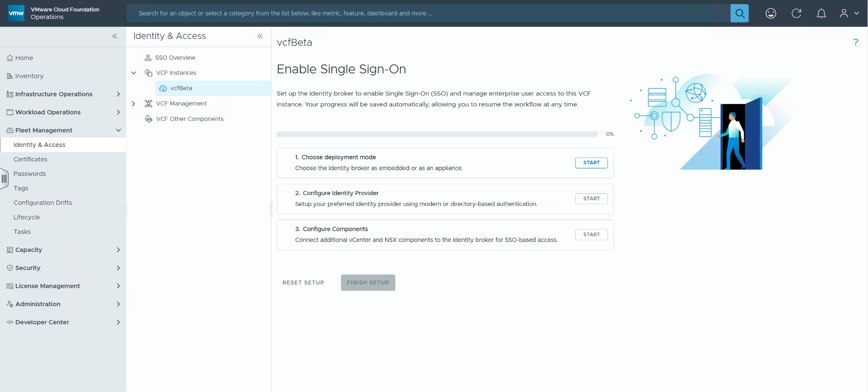Open Certificates in Fleet Management
Viewport: 868px width, 392px height.
point(30,159)
